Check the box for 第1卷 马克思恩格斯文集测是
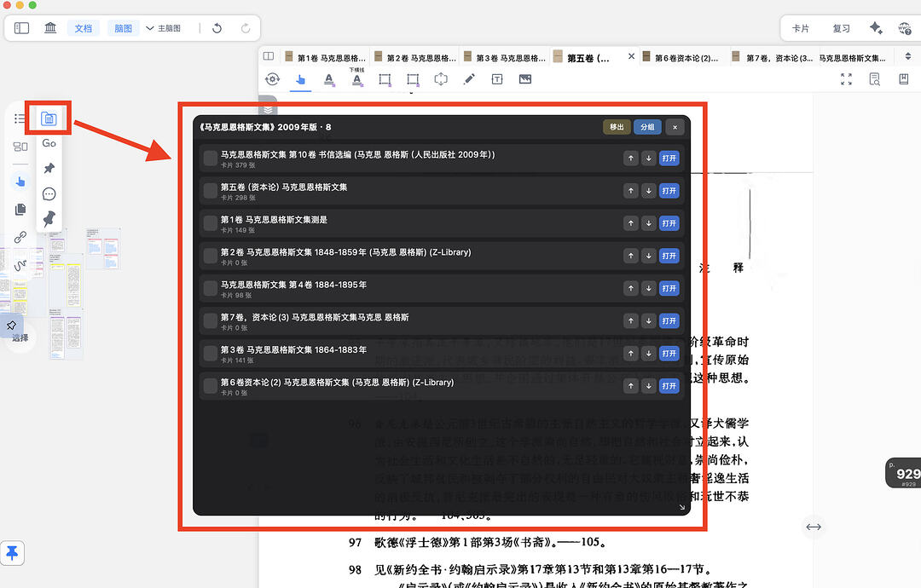The width and height of the screenshot is (921, 588). [x=211, y=223]
